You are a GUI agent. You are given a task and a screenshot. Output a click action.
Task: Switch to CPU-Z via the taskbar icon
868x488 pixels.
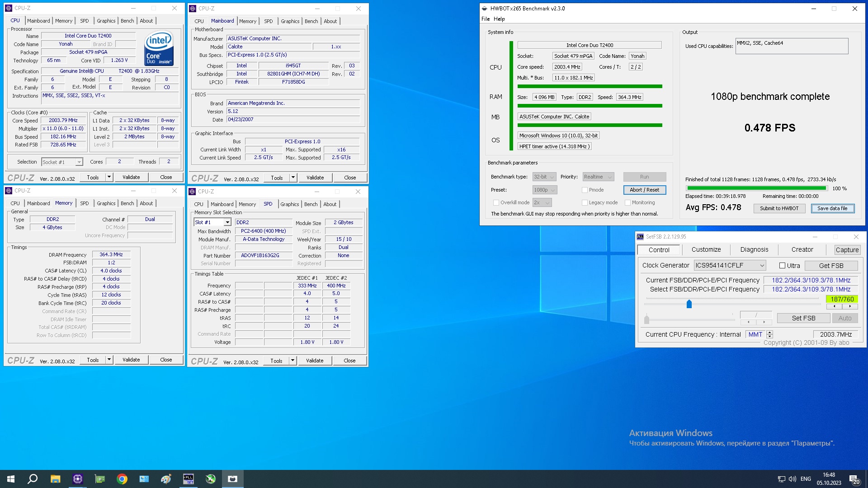click(x=78, y=479)
